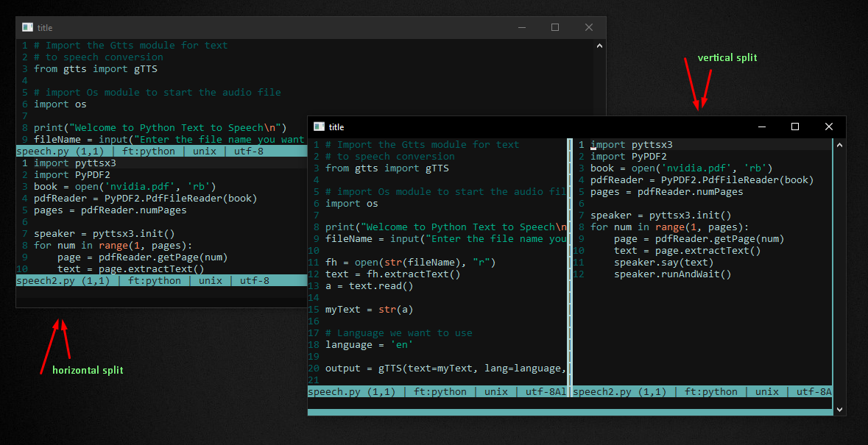Image resolution: width=868 pixels, height=445 pixels.
Task: Click line "language = 'en'" in the front window
Action: (x=370, y=345)
